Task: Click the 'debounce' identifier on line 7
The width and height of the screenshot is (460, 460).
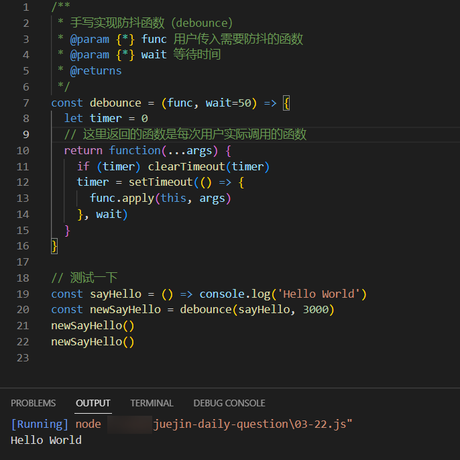Action: click(x=115, y=103)
